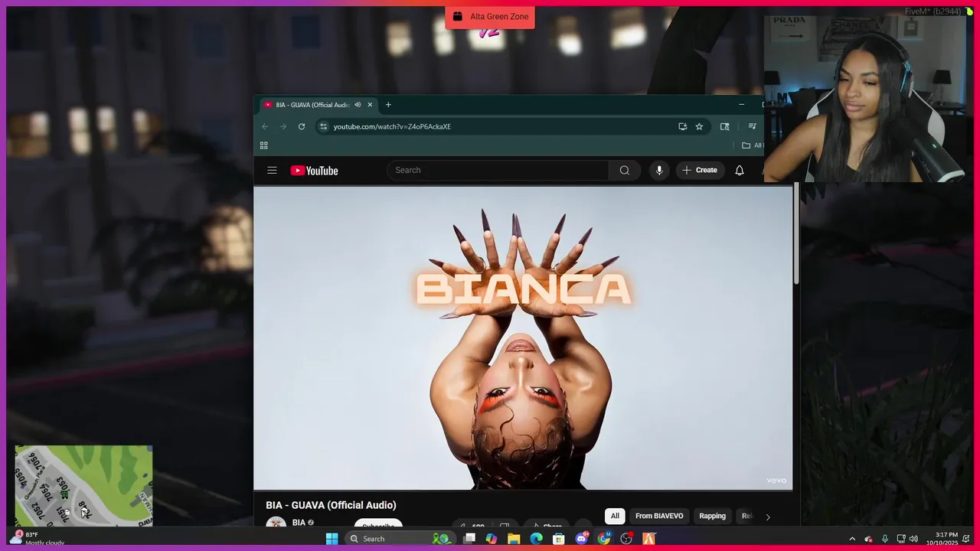Click the page vertical scrollbar
This screenshot has height=551, width=980.
click(x=796, y=233)
